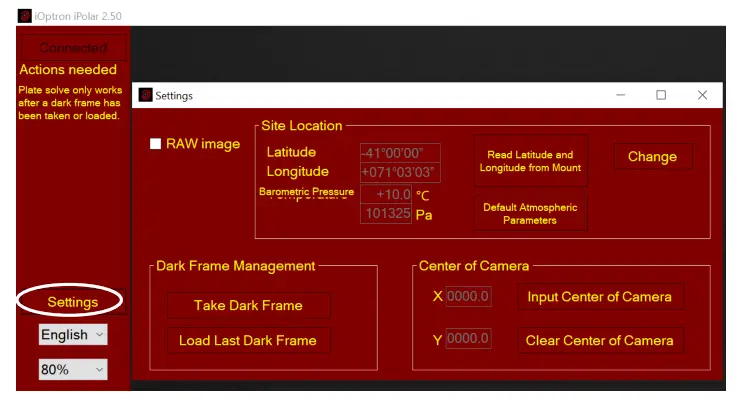Screen dimensions: 739x401
Task: Click the Pa unit label
Action: click(x=424, y=215)
